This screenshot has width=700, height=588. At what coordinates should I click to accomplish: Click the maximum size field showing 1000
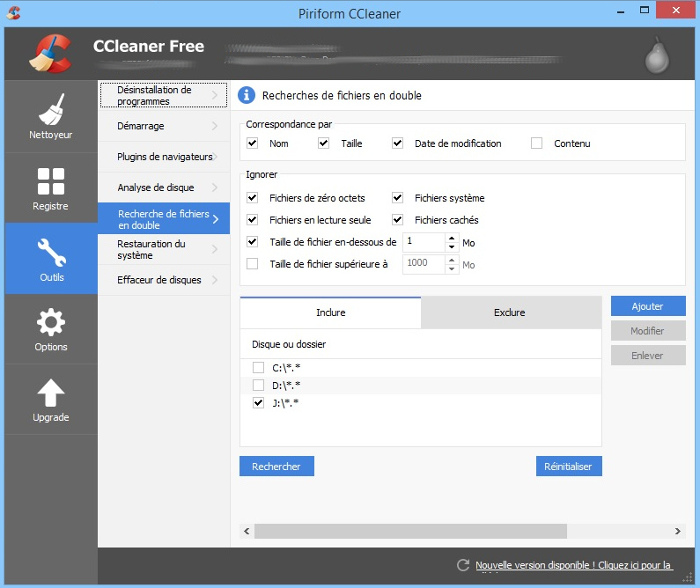click(x=424, y=264)
